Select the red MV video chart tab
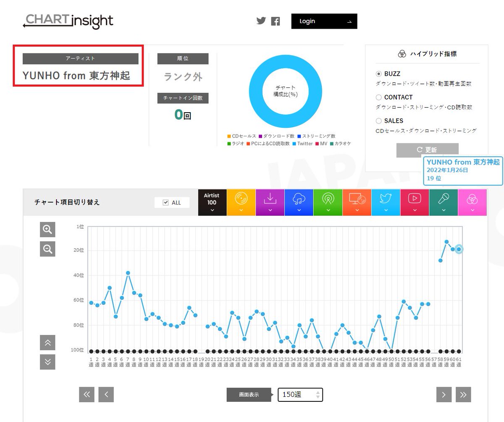 pos(415,203)
